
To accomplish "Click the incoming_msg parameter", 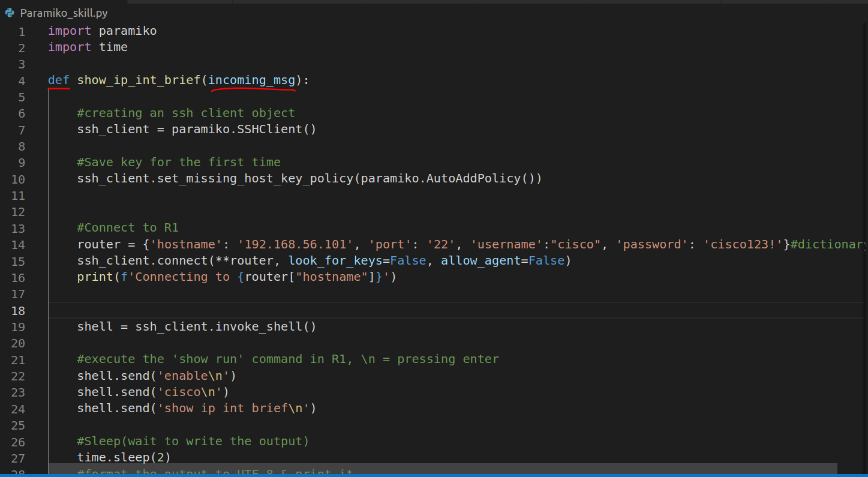I will click(x=252, y=80).
